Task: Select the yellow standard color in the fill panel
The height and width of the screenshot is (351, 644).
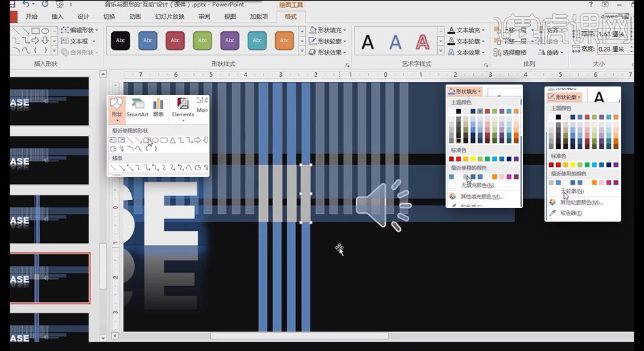Action: 473,159
